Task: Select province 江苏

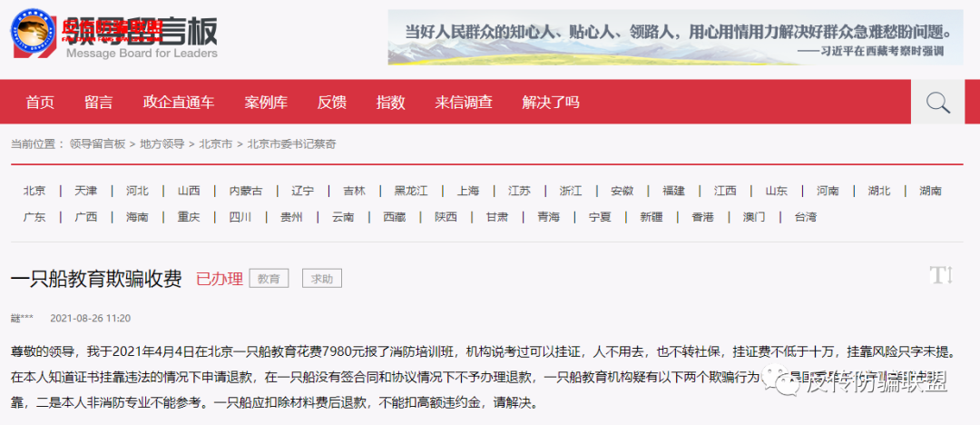Action: click(519, 191)
